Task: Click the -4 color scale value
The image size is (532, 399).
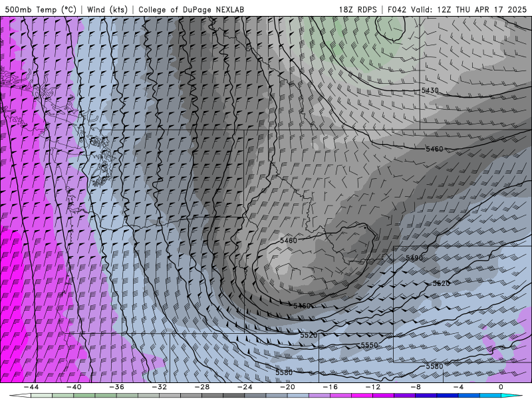Action: pyautogui.click(x=459, y=387)
